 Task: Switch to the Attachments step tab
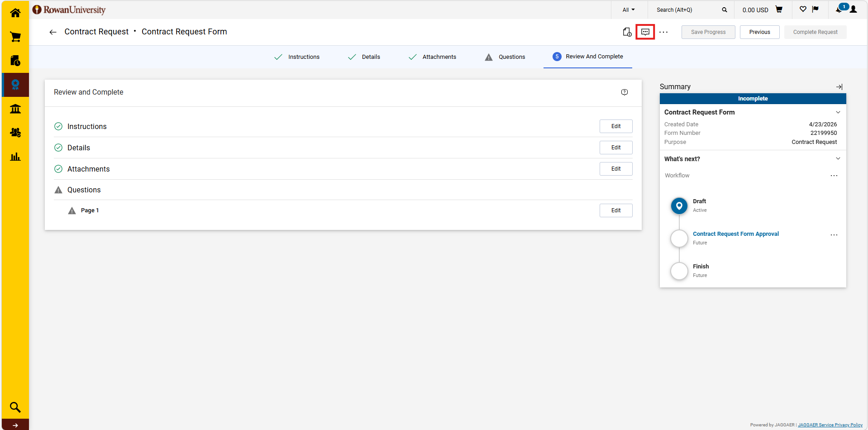tap(432, 57)
